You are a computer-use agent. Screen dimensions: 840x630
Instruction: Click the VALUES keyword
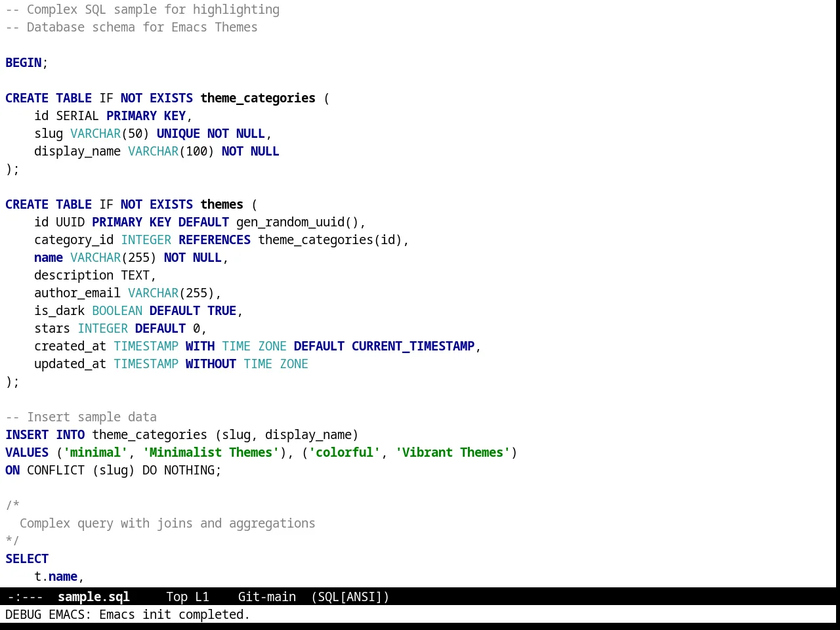[27, 452]
